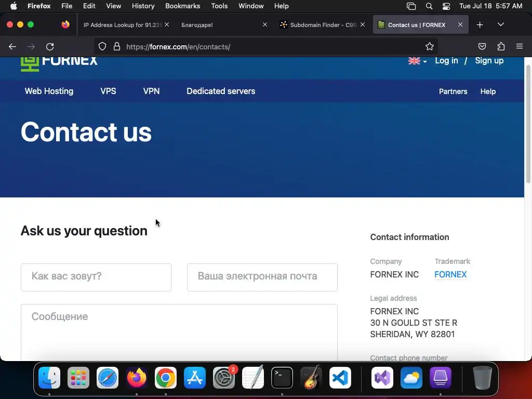Open the shield tracking protection icon
This screenshot has height=399, width=532.
pos(102,46)
